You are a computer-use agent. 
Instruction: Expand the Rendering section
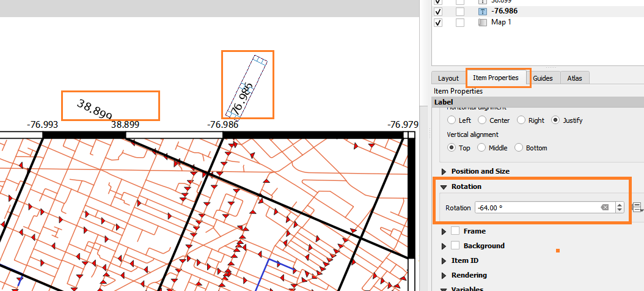coord(444,275)
